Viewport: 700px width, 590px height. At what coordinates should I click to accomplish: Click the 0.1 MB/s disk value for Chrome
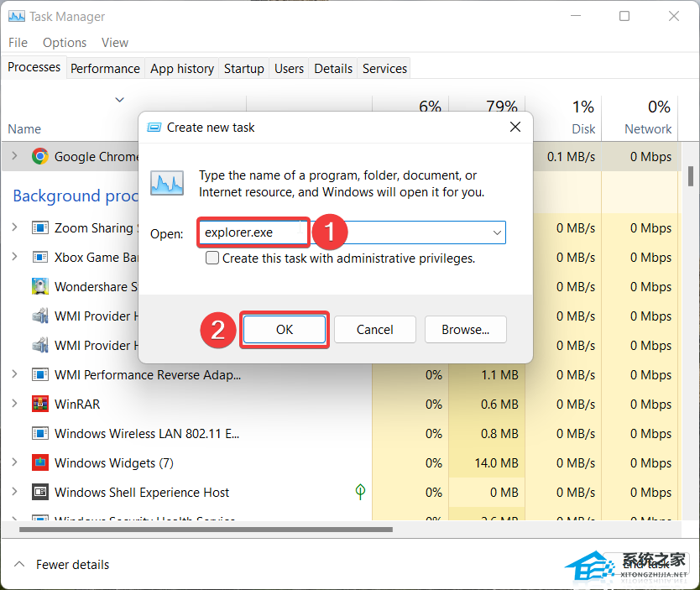[x=572, y=157]
